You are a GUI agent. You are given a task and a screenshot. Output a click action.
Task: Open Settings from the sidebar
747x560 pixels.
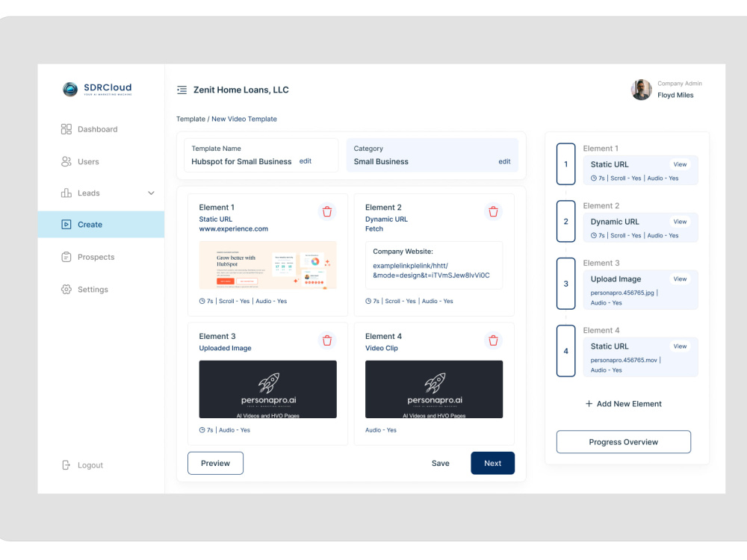(101, 290)
